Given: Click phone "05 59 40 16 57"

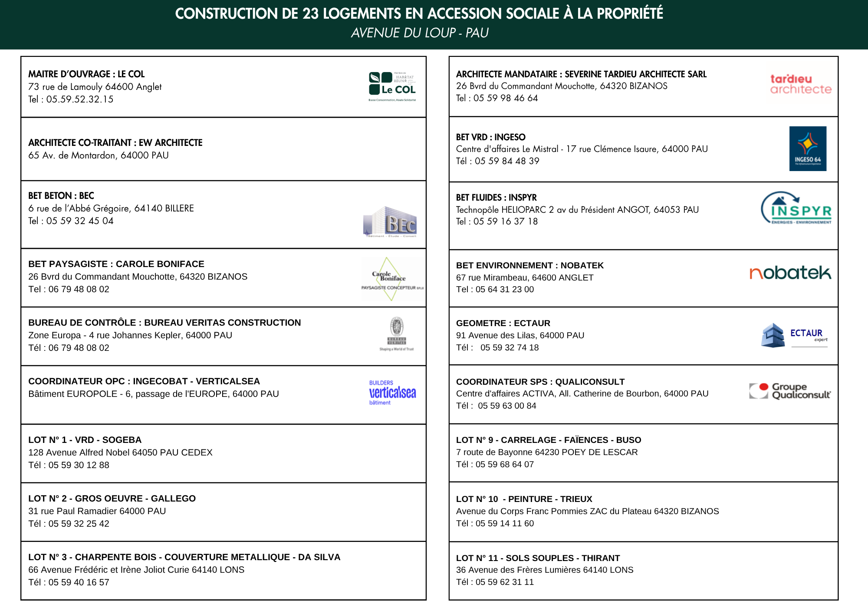Looking at the screenshot, I should [79, 582].
